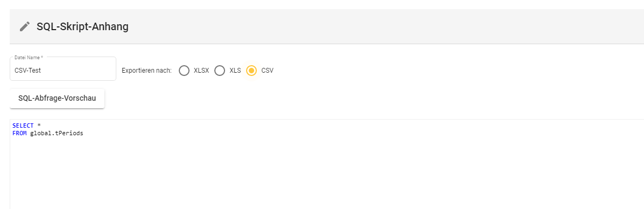The height and width of the screenshot is (209, 644).
Task: Place cursor on the FROM keyword
Action: click(x=19, y=134)
